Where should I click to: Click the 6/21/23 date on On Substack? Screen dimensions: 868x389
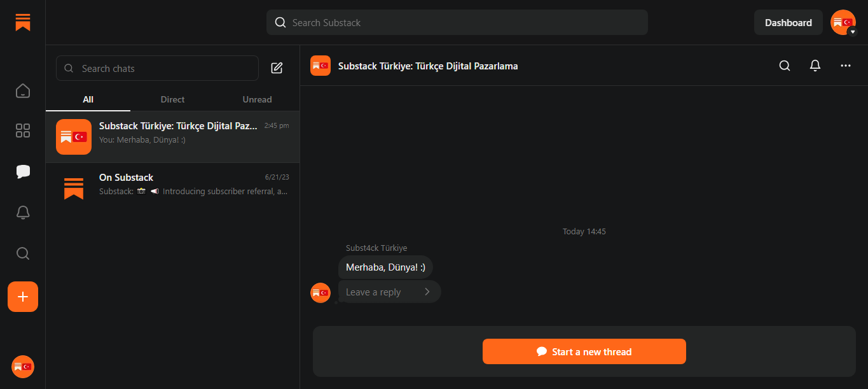[x=277, y=177]
